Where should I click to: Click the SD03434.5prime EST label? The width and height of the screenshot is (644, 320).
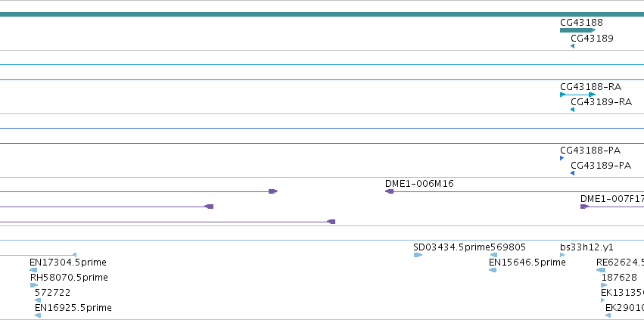453,247
